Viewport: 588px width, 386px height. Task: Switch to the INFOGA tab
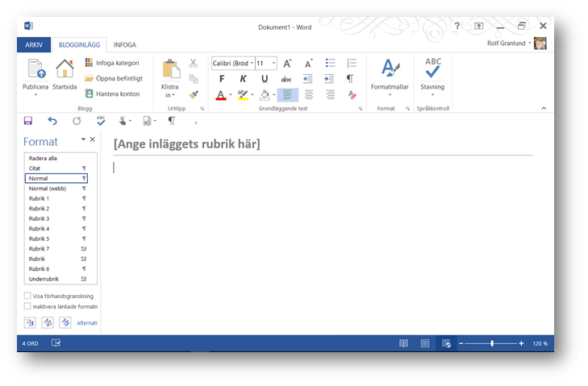(x=124, y=45)
